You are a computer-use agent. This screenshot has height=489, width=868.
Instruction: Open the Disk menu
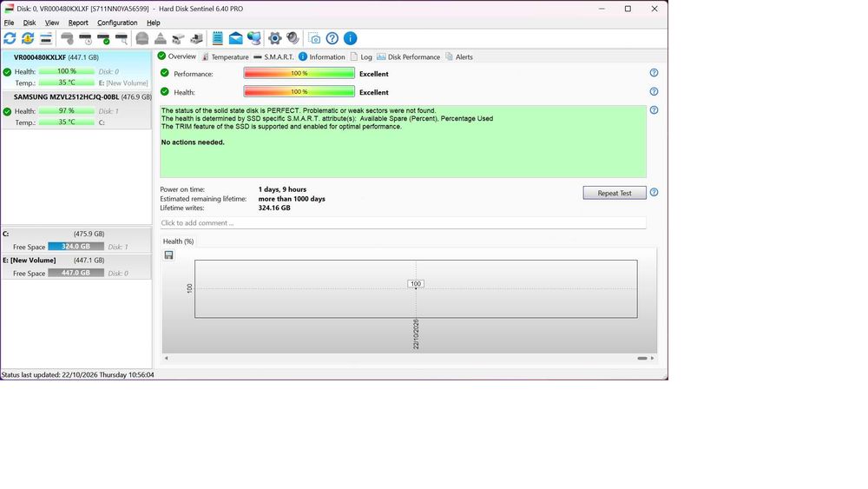click(x=30, y=23)
